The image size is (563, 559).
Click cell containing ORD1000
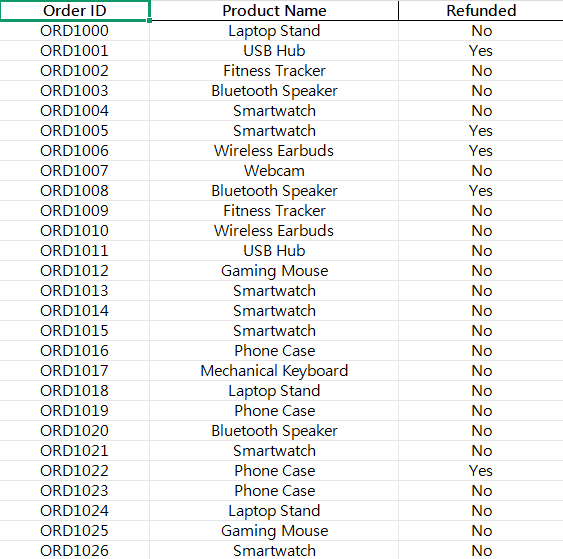click(x=74, y=31)
